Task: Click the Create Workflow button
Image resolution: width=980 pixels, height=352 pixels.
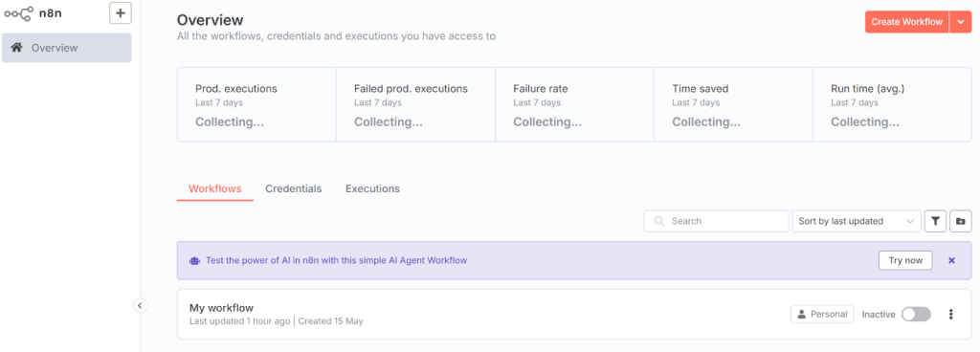Action: point(907,22)
